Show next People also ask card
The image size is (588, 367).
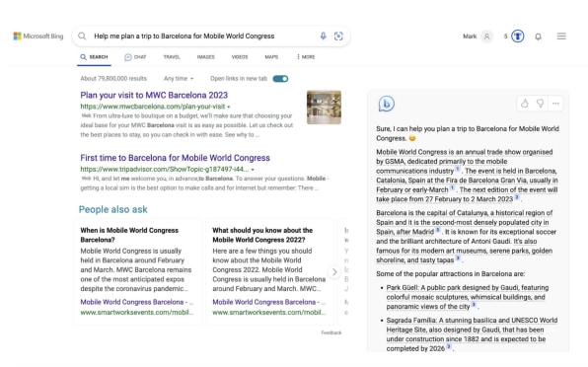pos(334,271)
